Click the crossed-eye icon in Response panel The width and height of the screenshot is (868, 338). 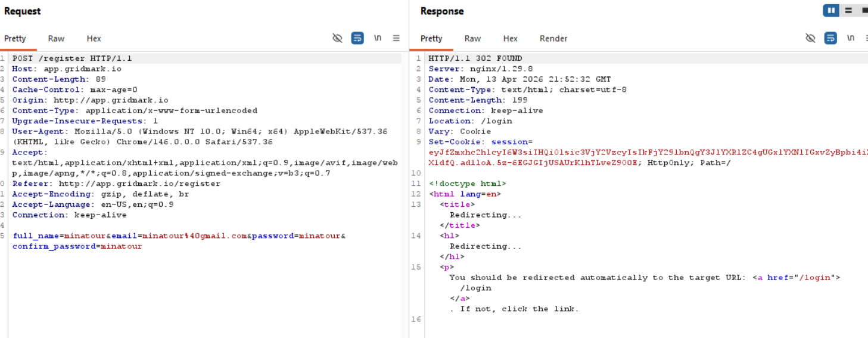pyautogui.click(x=810, y=38)
